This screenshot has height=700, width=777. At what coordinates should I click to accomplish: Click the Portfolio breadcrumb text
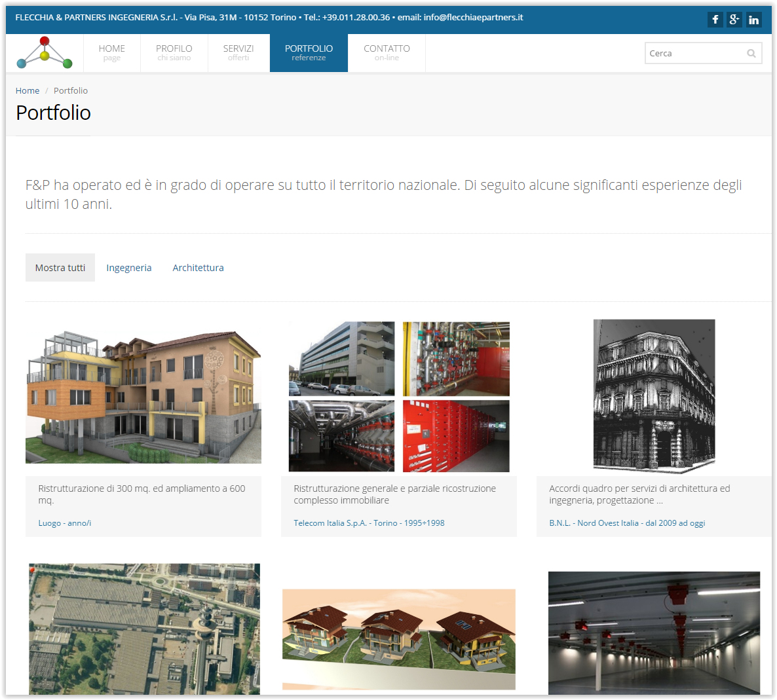(x=70, y=90)
